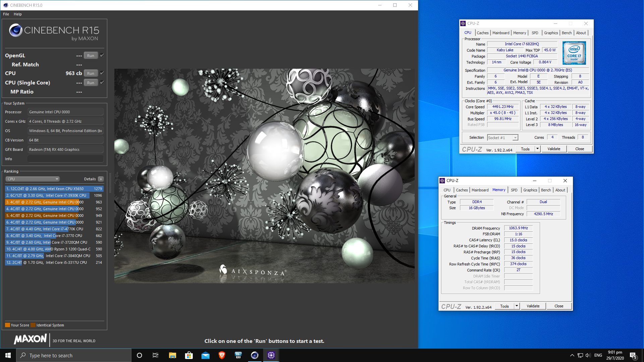This screenshot has width=644, height=362.
Task: Open the Socket #1 selection dropdown
Action: pos(503,137)
